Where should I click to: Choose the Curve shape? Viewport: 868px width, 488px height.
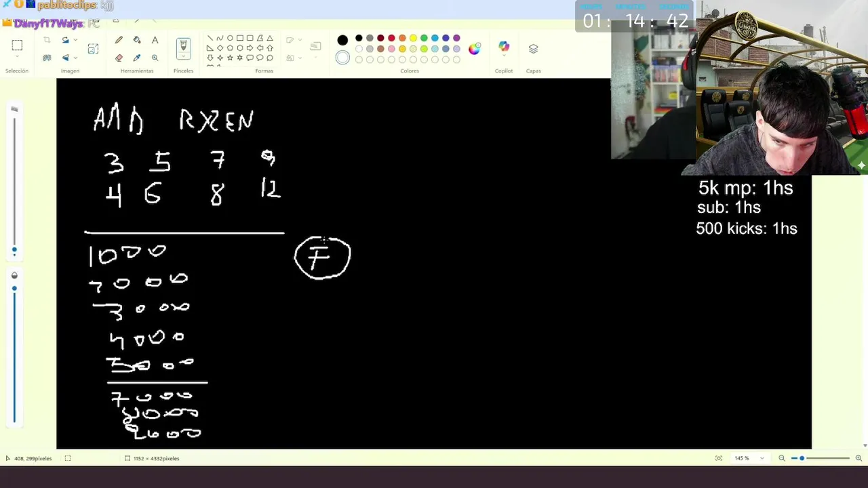point(220,38)
